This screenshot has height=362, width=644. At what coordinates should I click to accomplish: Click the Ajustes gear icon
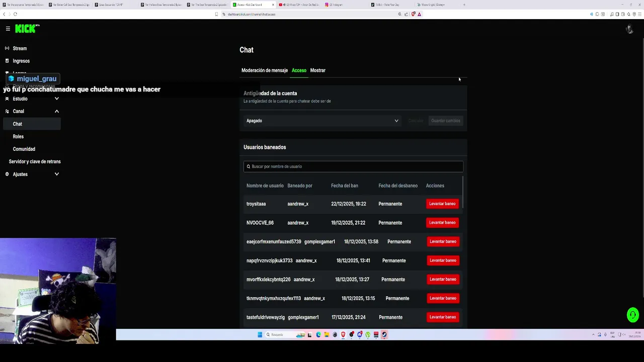[7, 174]
